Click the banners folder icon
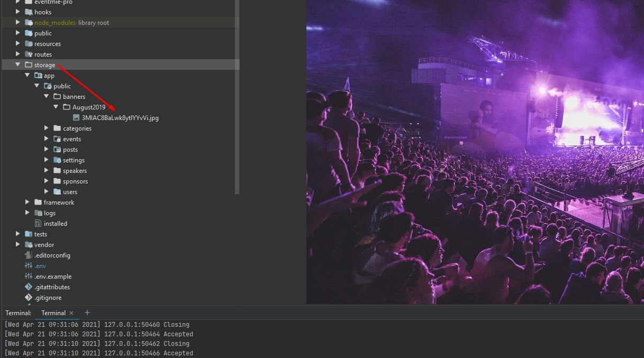This screenshot has height=358, width=644. pyautogui.click(x=57, y=97)
